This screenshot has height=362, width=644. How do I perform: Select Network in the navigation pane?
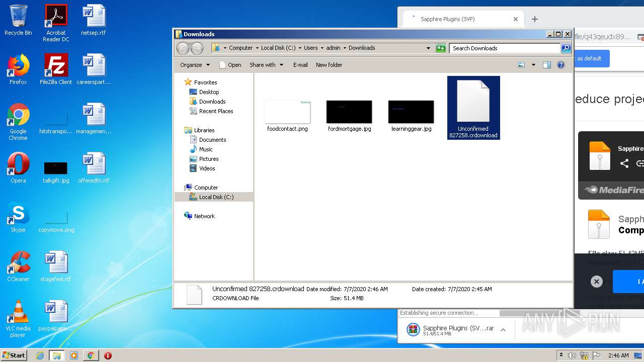[204, 216]
